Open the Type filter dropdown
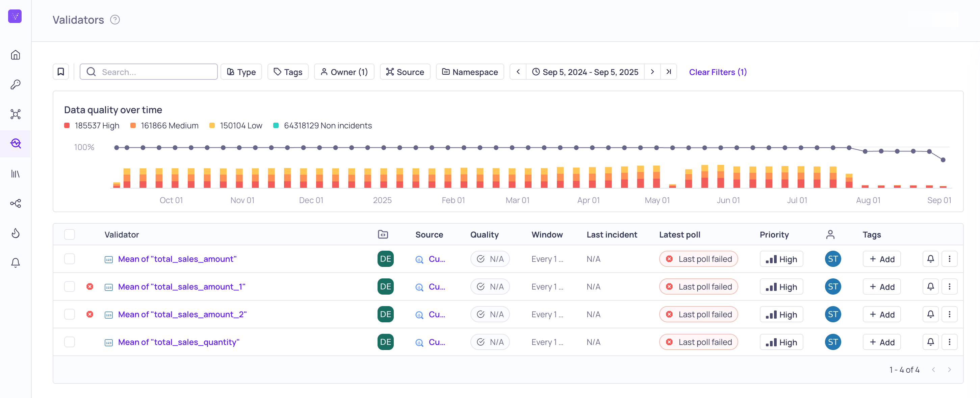This screenshot has width=980, height=398. (x=241, y=72)
